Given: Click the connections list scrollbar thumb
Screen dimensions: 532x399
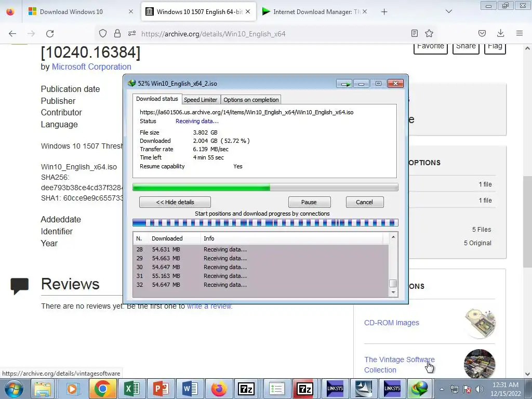Looking at the screenshot, I should pos(393,283).
